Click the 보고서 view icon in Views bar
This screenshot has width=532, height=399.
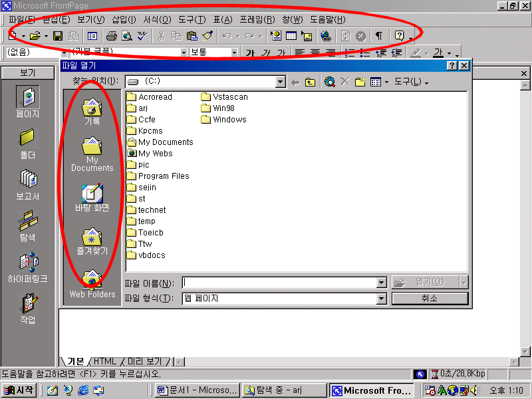pyautogui.click(x=28, y=185)
